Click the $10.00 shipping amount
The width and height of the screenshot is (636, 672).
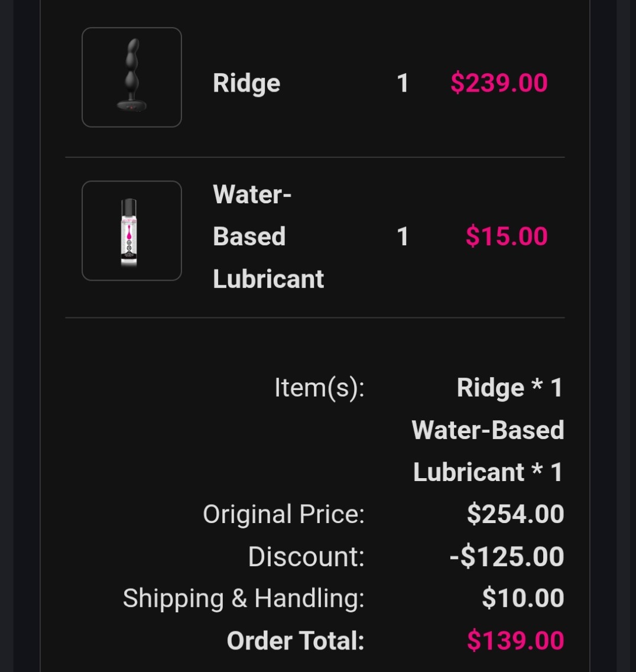tap(523, 598)
